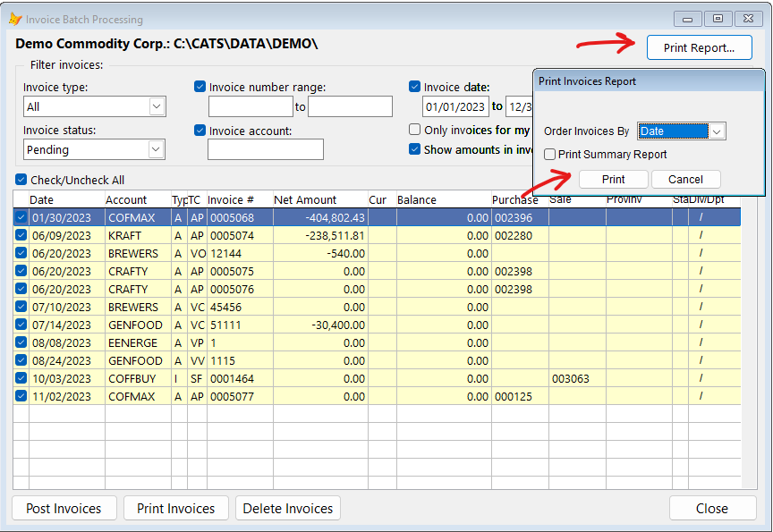Sort by the Net Amount column header
This screenshot has width=773, height=532.
click(x=320, y=199)
